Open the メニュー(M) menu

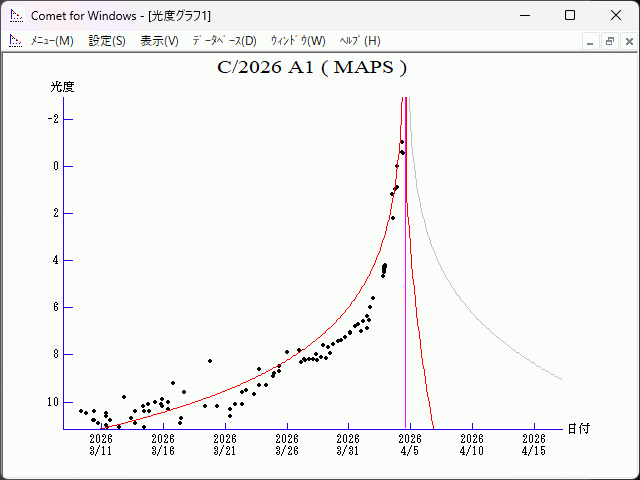click(52, 41)
